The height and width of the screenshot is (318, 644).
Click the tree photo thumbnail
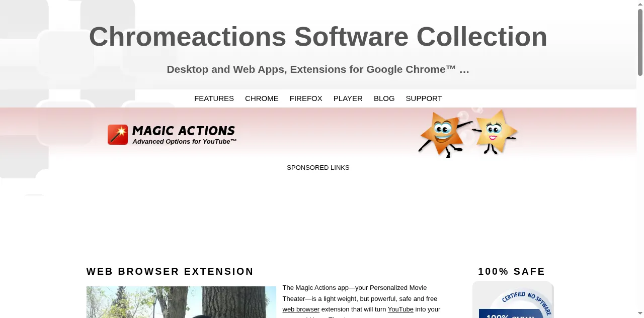pyautogui.click(x=181, y=302)
